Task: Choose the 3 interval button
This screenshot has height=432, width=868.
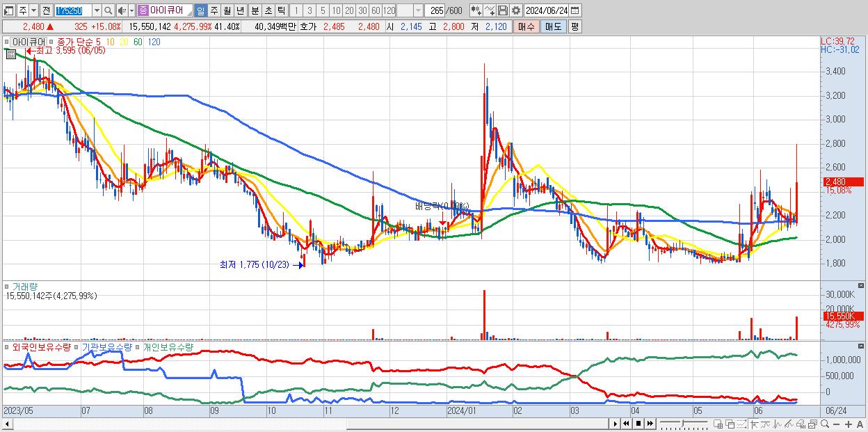Action: point(310,10)
